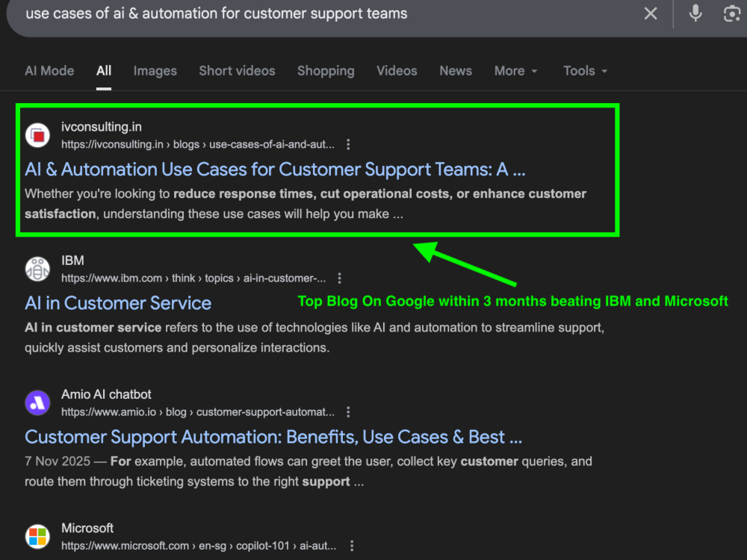
Task: Switch to the News tab
Action: [x=456, y=71]
